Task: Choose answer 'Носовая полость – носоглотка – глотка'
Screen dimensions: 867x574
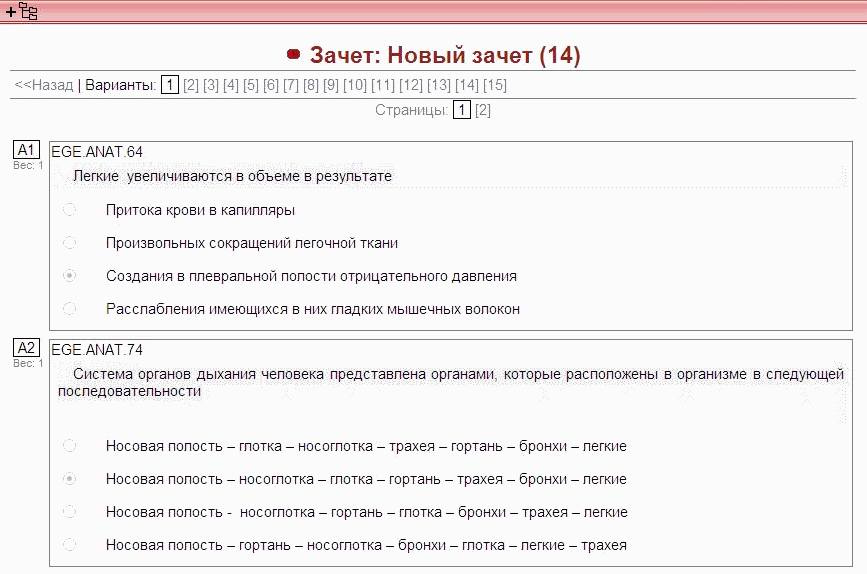Action: [69, 479]
